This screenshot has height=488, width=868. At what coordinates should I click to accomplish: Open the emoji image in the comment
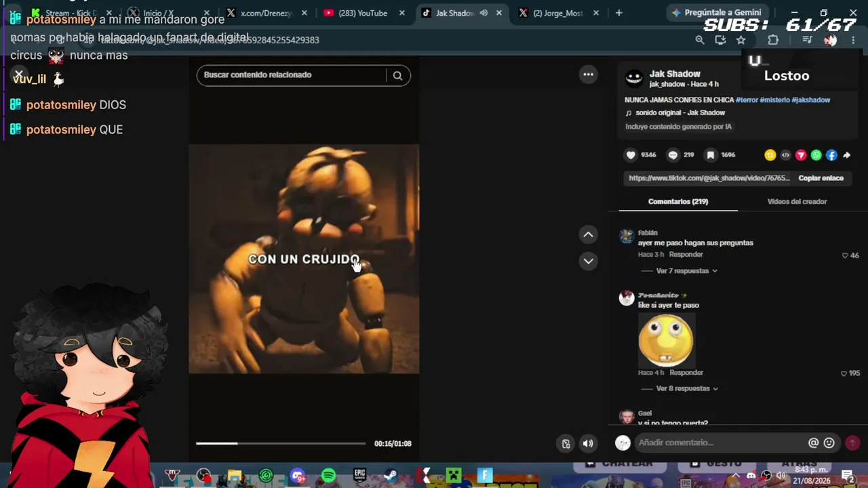tap(666, 340)
